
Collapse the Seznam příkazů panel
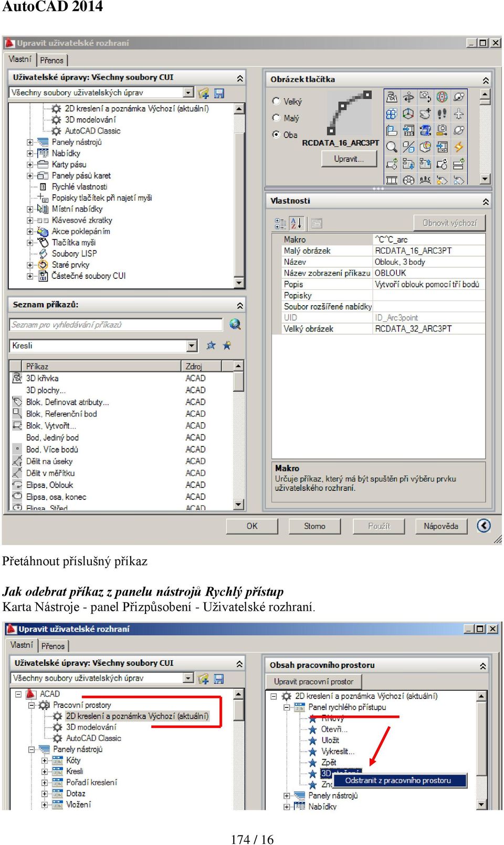pyautogui.click(x=240, y=305)
